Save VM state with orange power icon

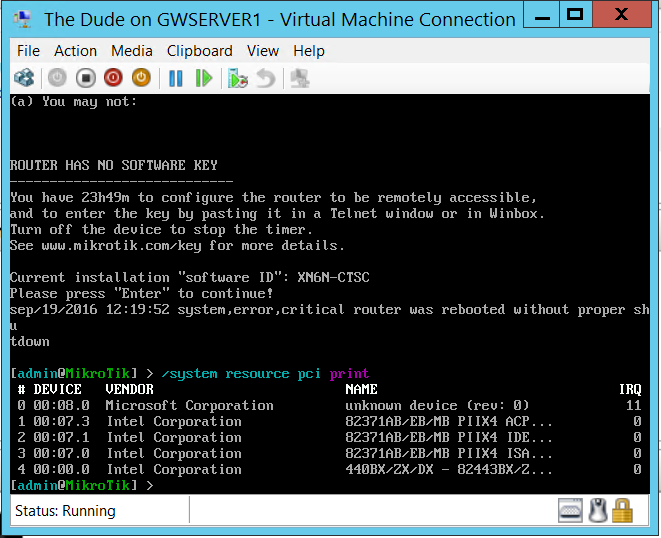point(141,78)
